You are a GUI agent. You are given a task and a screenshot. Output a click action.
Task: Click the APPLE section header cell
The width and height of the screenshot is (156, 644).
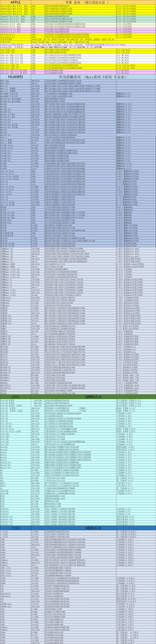[15, 2]
